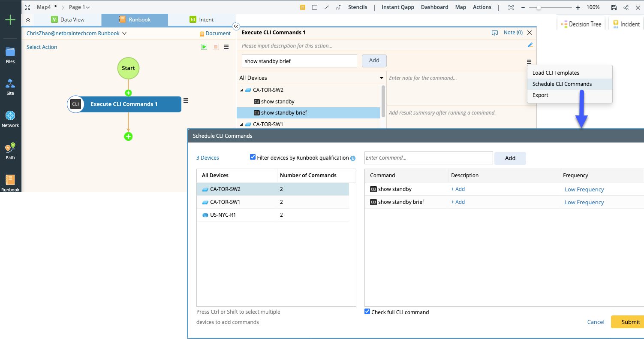644x339 pixels.
Task: Click the Decision Tree button
Action: pyautogui.click(x=581, y=24)
